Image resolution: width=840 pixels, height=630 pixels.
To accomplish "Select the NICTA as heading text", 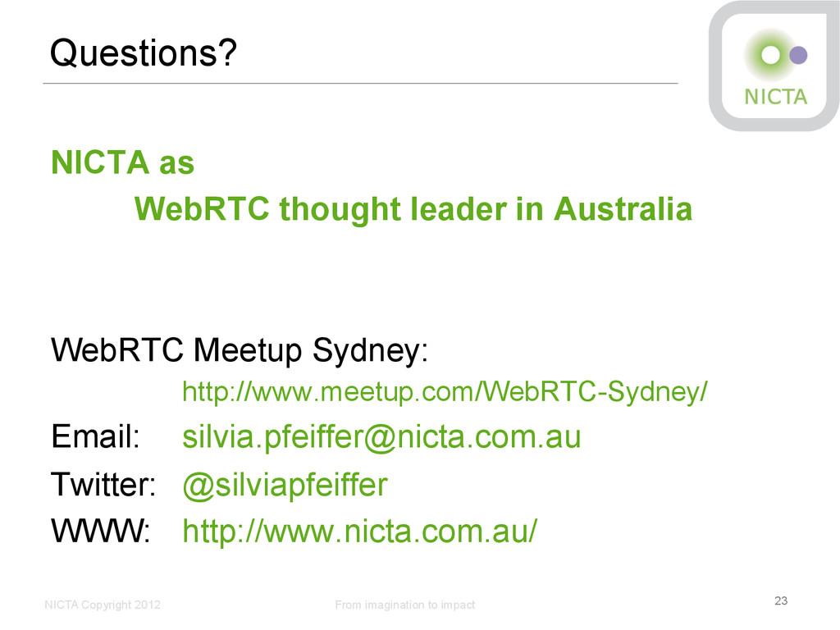I will click(123, 162).
